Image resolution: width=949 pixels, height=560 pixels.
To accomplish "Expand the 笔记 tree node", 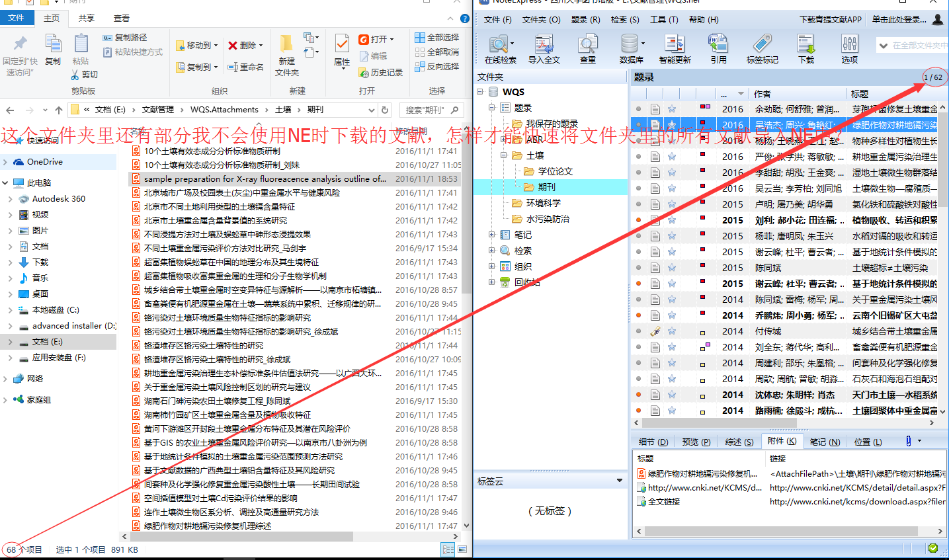I will 491,235.
